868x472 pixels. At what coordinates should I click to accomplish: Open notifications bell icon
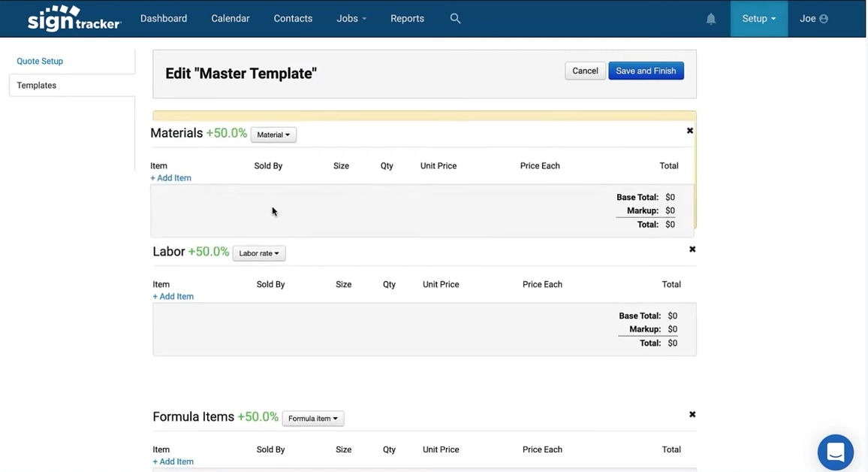pos(711,19)
